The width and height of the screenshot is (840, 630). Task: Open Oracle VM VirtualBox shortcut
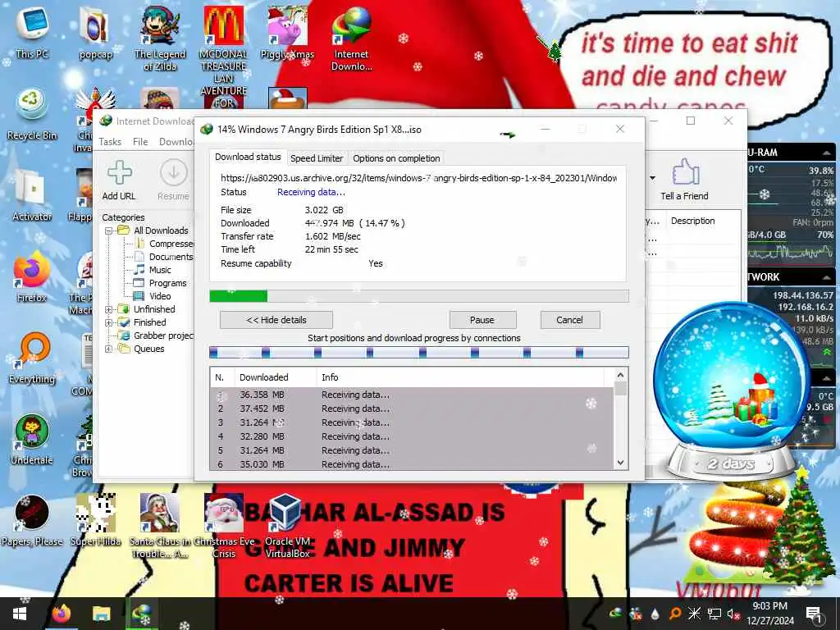coord(288,526)
